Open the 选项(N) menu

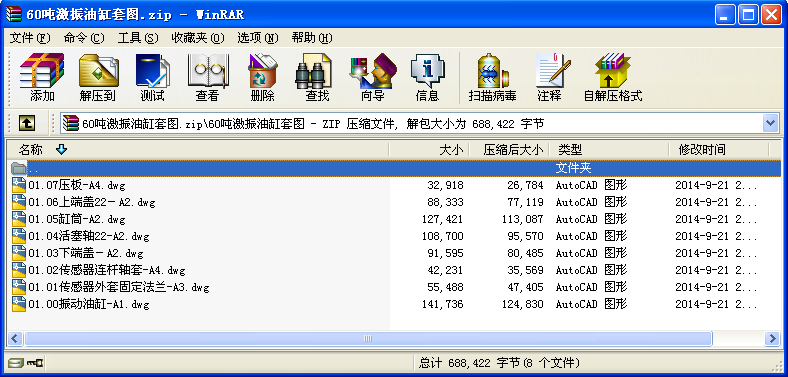(257, 38)
